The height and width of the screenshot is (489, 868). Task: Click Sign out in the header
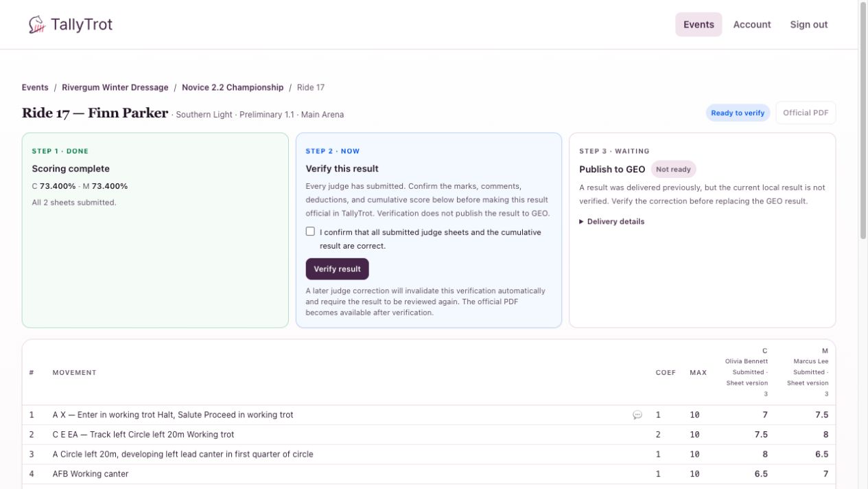coord(808,25)
